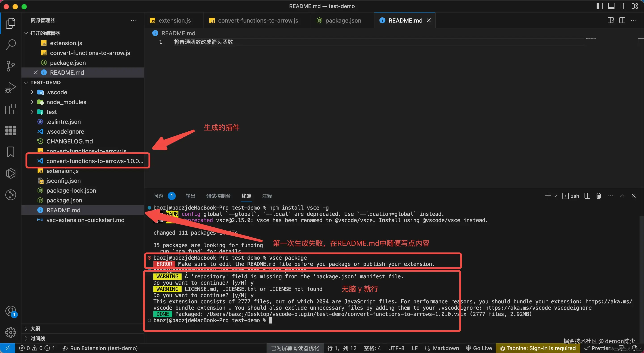The width and height of the screenshot is (644, 353).
Task: Open the Extensions view
Action: tap(11, 109)
